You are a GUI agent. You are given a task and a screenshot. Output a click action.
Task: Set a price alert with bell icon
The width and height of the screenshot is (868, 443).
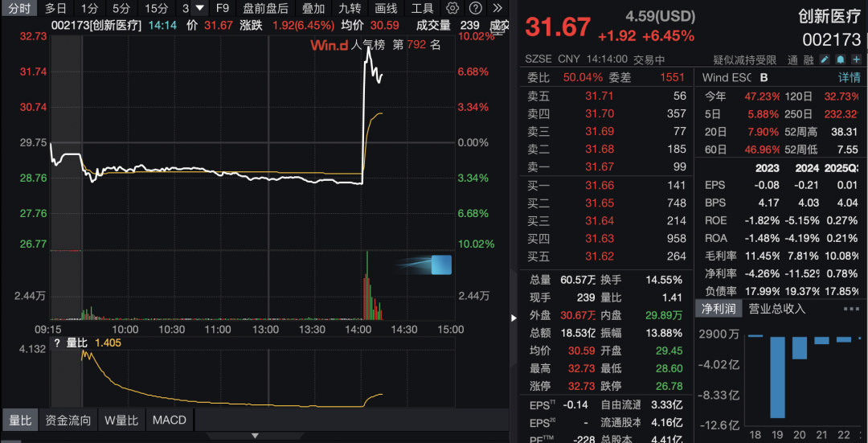[840, 59]
